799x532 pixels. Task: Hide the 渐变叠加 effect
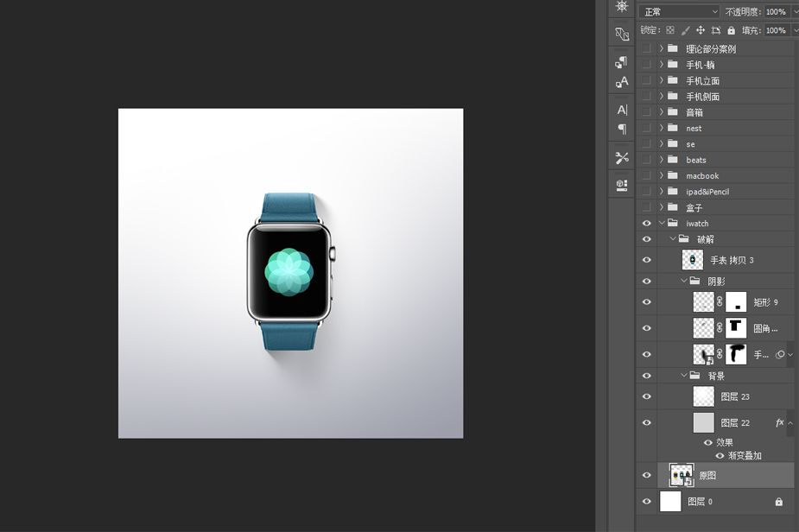click(720, 455)
